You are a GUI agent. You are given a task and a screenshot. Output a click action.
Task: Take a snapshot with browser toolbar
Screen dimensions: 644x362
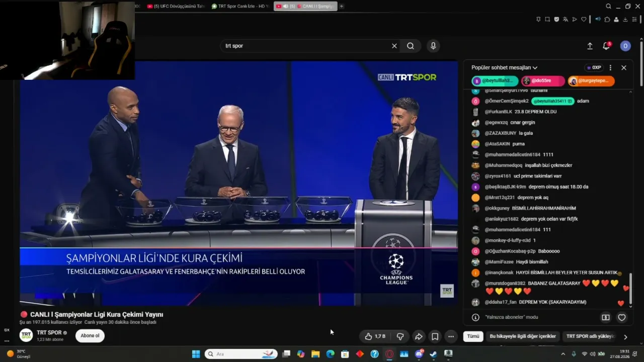547,19
